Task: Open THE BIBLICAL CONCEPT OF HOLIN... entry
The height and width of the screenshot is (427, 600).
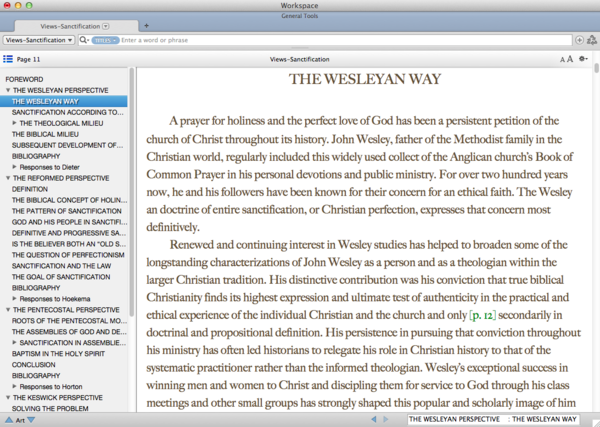Action: click(x=69, y=200)
